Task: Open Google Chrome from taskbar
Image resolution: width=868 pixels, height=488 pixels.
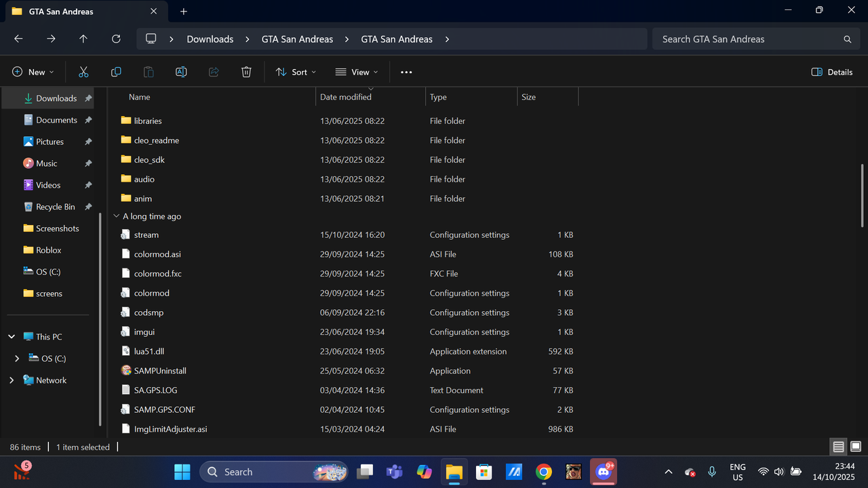Action: tap(543, 472)
